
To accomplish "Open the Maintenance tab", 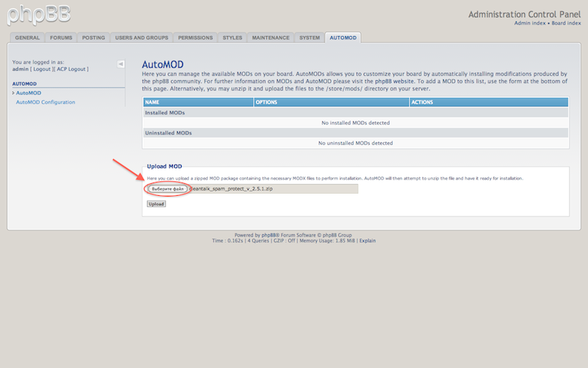I will tap(270, 38).
